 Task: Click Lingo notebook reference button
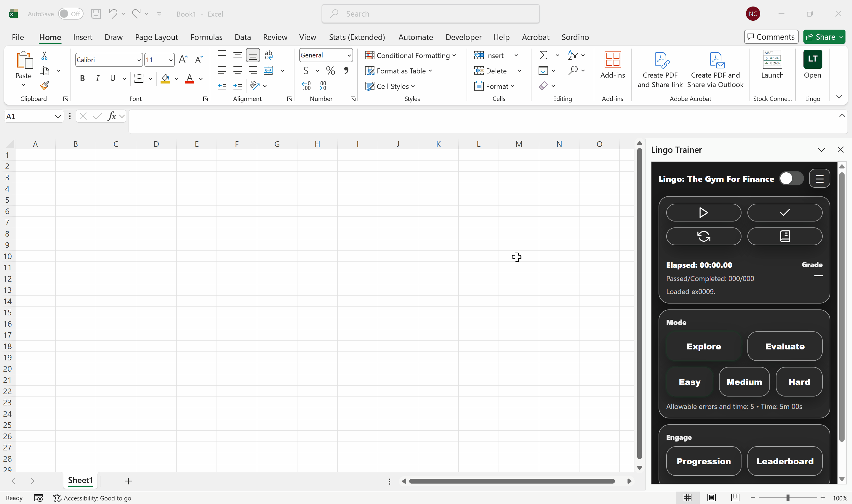click(x=785, y=236)
